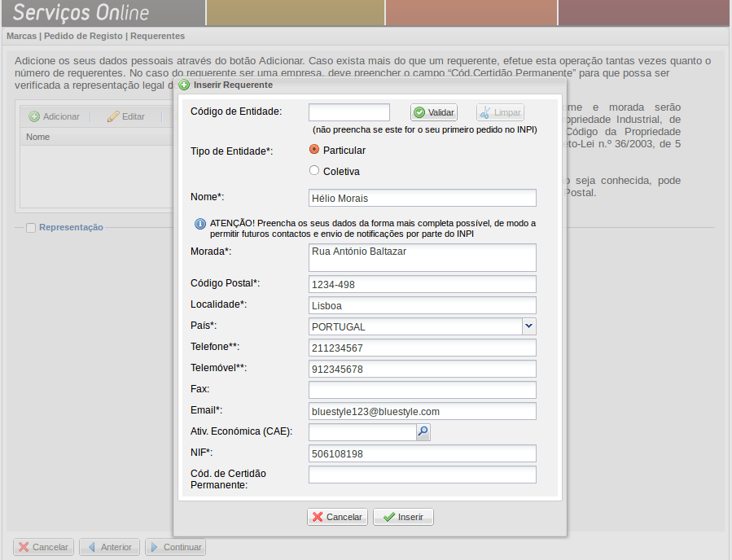
Task: Click the Limpar scissors button
Action: pos(500,112)
